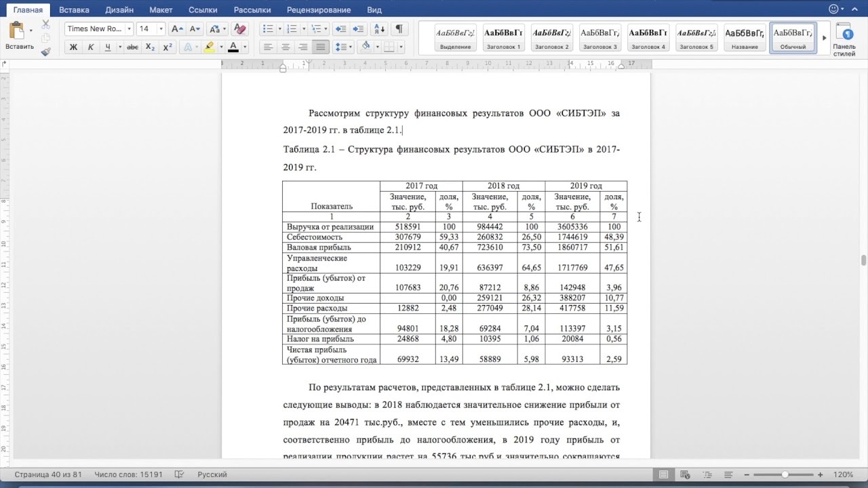
Task: Click the yellow text highlight color button
Action: [208, 47]
